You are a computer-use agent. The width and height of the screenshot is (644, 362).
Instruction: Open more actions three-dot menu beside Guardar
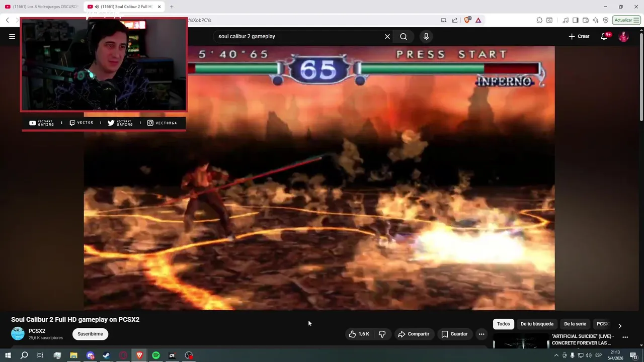point(481,334)
